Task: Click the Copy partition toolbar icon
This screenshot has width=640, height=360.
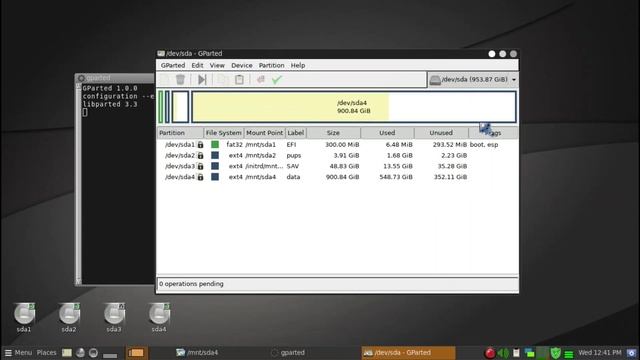Action: 222,80
